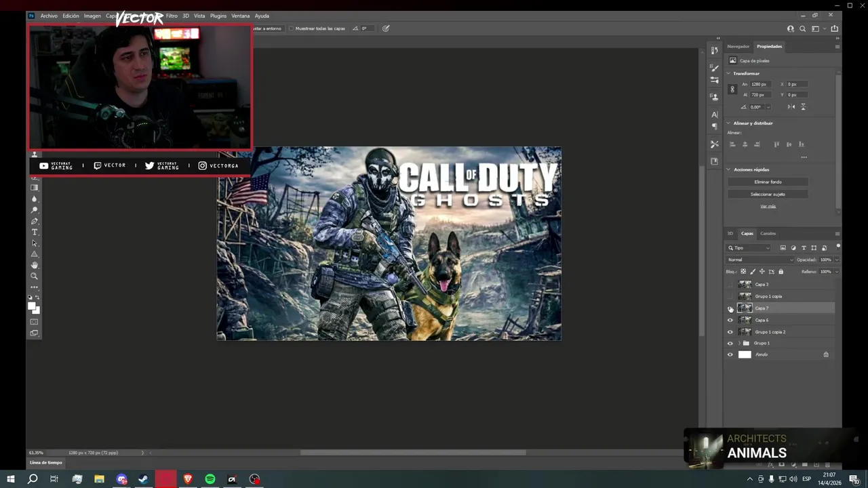
Task: Select the Triangle shape tool
Action: click(x=35, y=254)
